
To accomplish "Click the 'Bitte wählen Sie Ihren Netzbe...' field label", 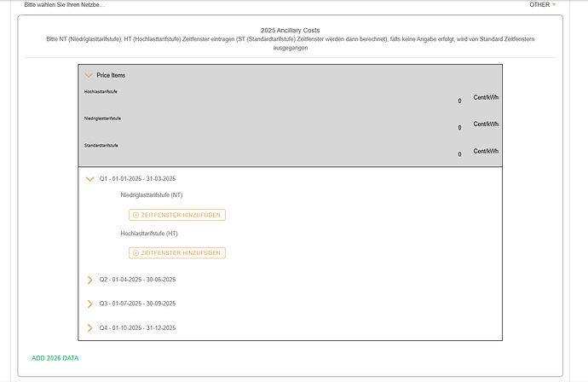I will click(x=65, y=4).
